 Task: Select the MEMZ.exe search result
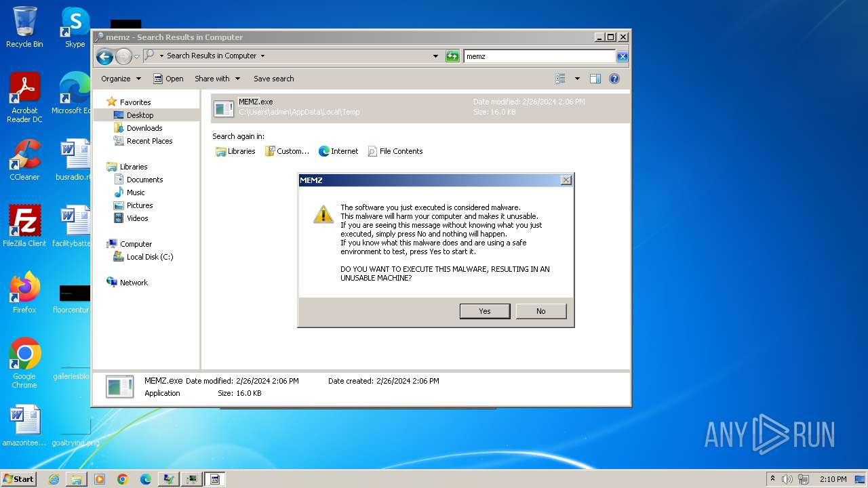pos(420,107)
